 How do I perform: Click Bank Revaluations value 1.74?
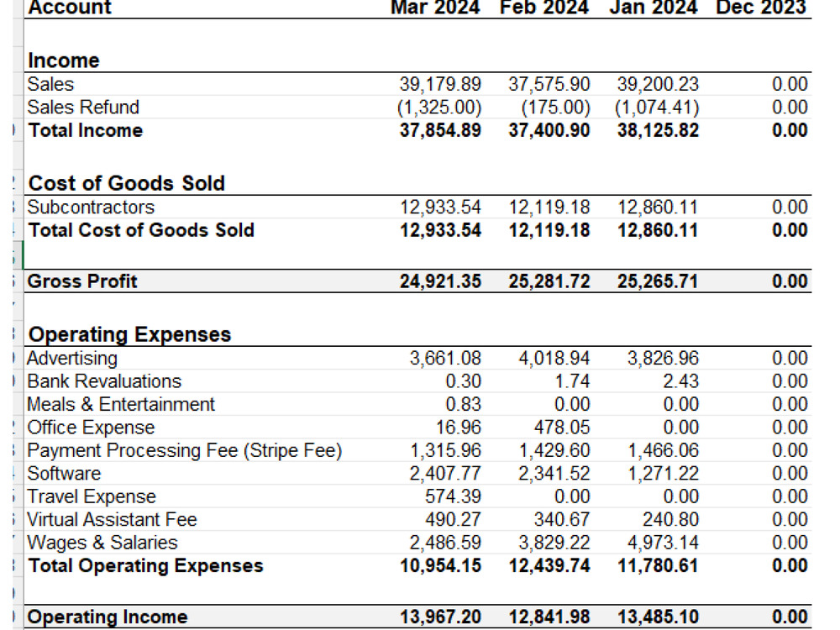pyautogui.click(x=572, y=381)
